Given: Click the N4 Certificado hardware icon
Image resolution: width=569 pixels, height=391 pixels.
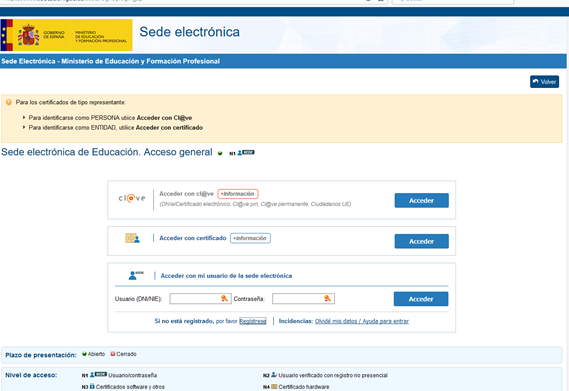Looking at the screenshot, I should (x=274, y=387).
